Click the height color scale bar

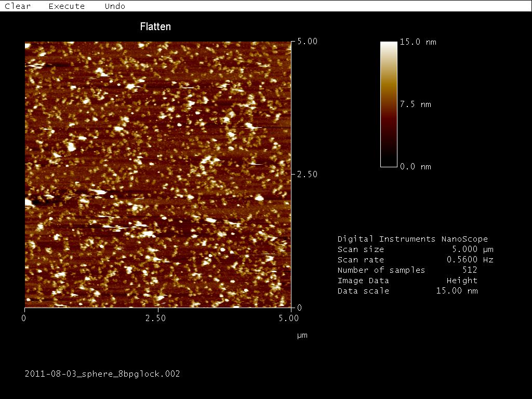(x=389, y=104)
